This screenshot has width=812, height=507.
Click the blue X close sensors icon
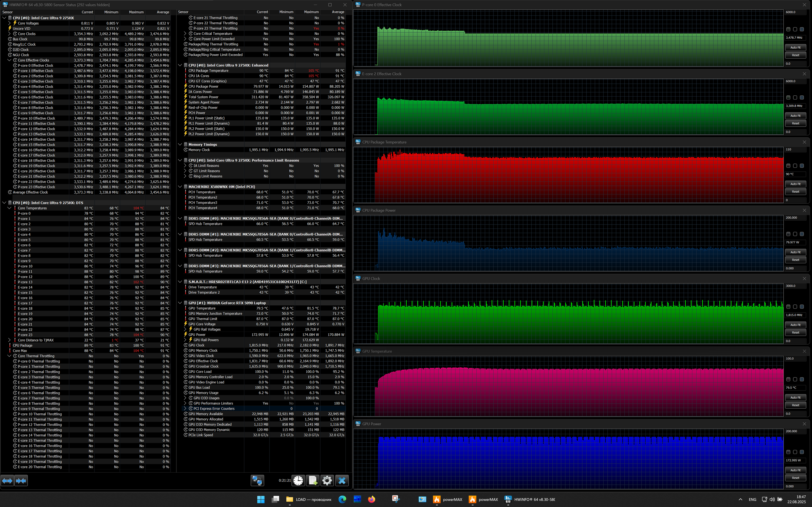342,481
